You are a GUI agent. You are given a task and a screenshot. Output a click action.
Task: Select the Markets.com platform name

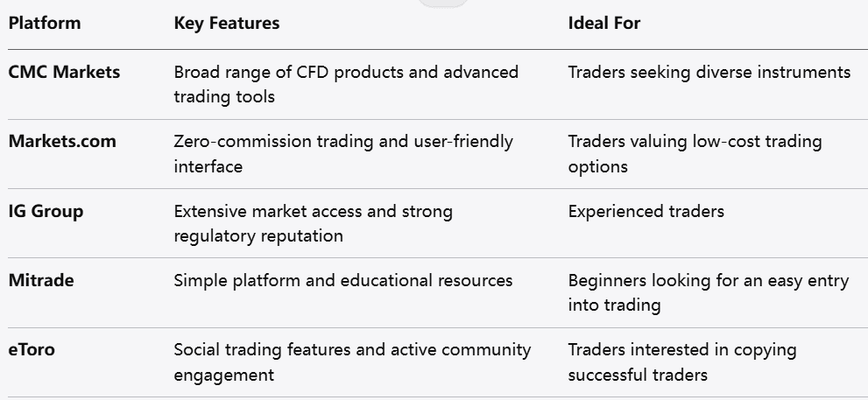point(62,141)
